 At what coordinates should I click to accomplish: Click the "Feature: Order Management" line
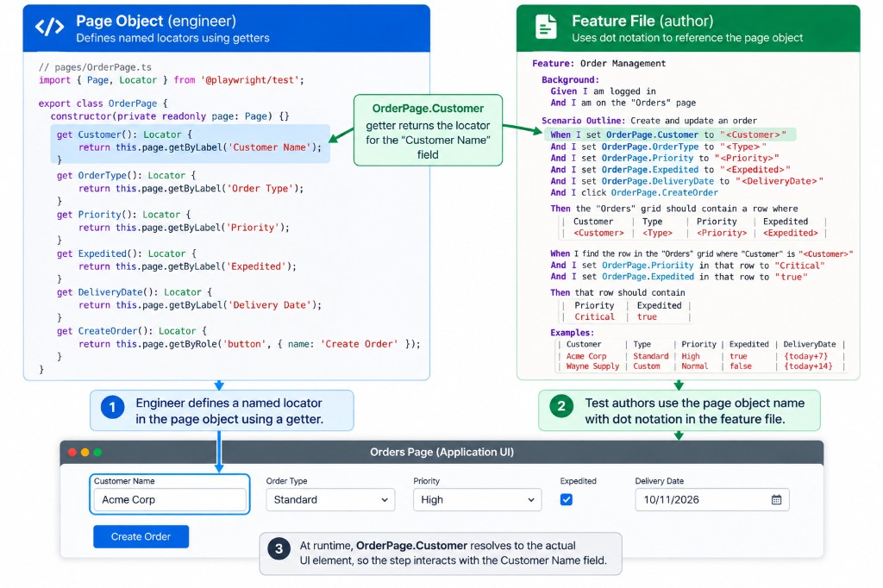pos(598,64)
